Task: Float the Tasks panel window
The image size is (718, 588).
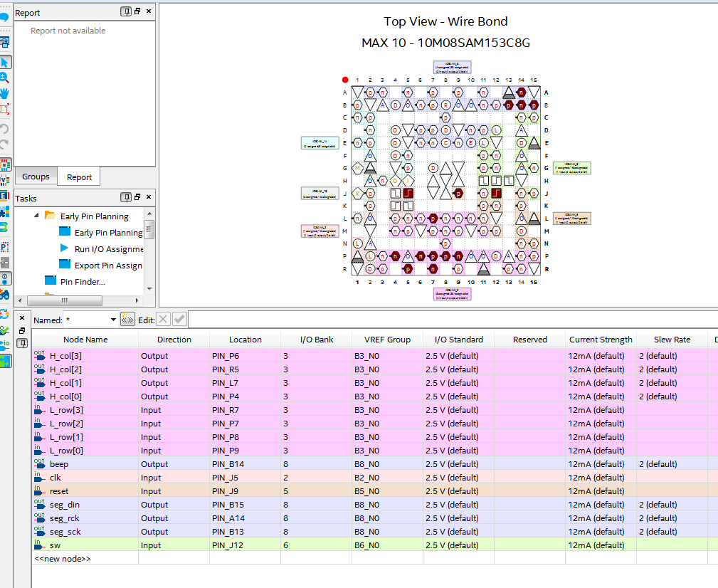Action: point(137,197)
